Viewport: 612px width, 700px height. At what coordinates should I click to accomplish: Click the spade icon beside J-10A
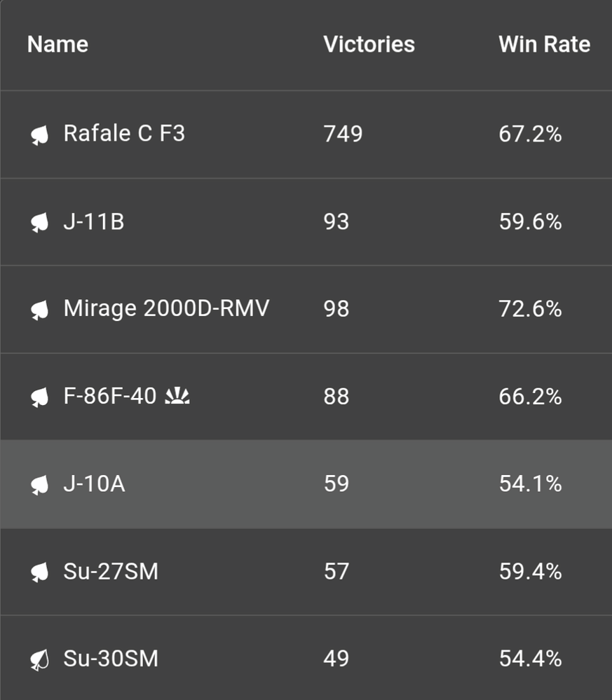(40, 485)
